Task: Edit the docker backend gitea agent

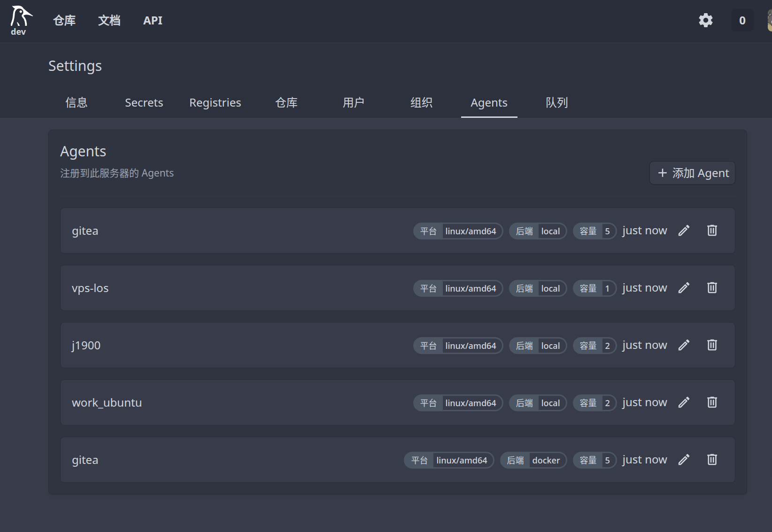Action: pyautogui.click(x=684, y=460)
